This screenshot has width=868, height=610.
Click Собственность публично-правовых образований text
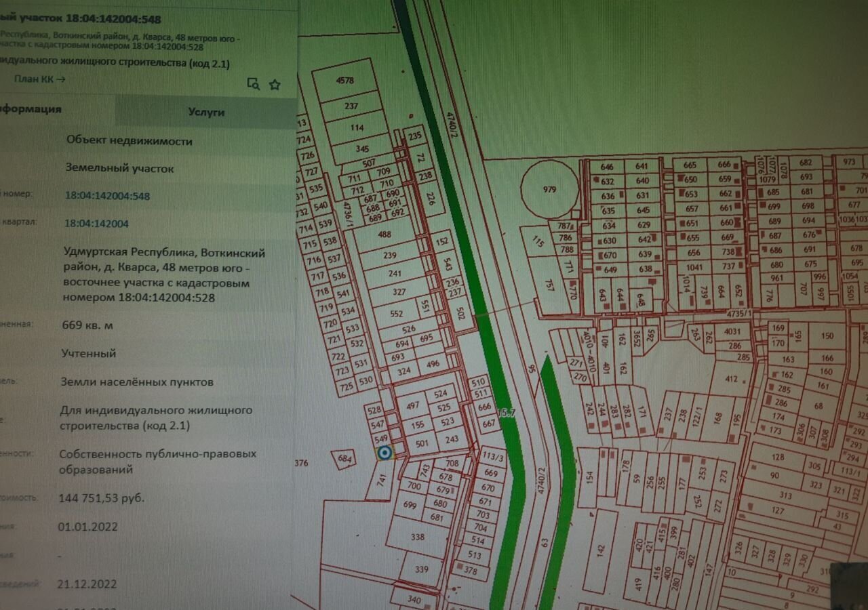[x=157, y=462]
